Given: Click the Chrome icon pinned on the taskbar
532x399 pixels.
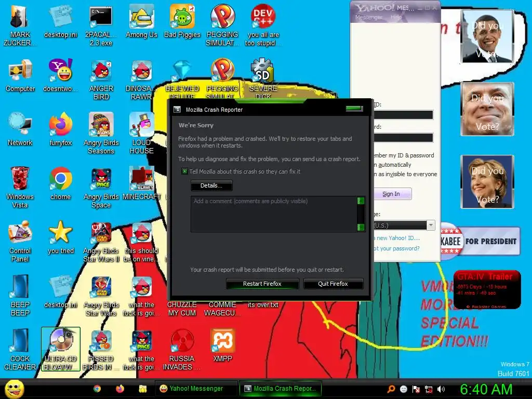Looking at the screenshot, I should (97, 389).
